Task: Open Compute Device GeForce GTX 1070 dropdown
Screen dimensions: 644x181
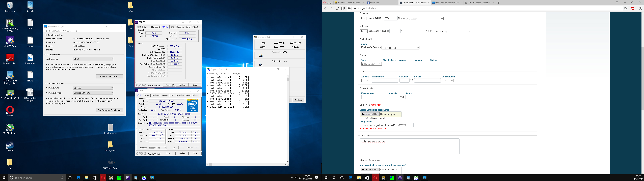Action: pos(93,93)
